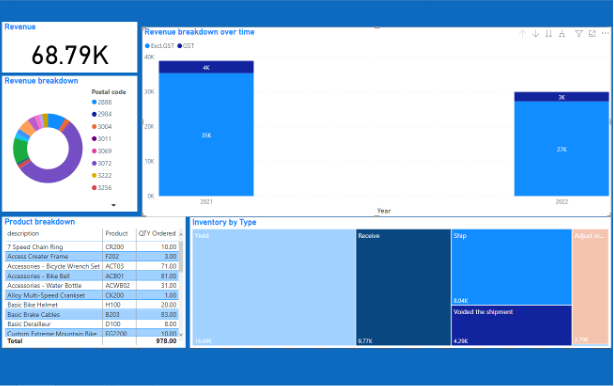Open more options ellipsis on chart
614x386 pixels.
[605, 33]
